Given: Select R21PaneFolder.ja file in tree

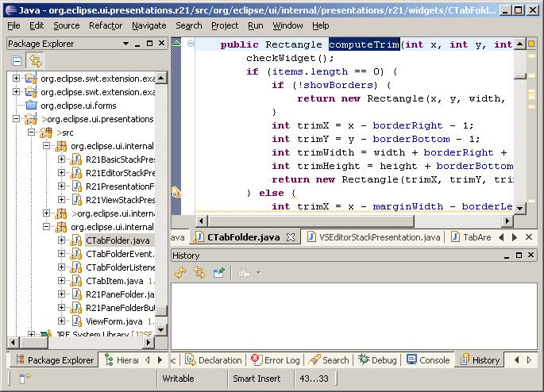Looking at the screenshot, I should (x=120, y=294).
